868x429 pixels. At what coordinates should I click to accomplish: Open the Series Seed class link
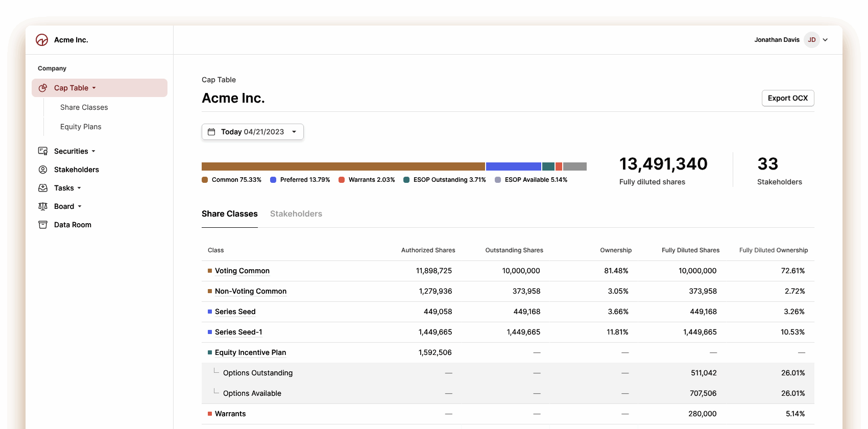coord(235,312)
